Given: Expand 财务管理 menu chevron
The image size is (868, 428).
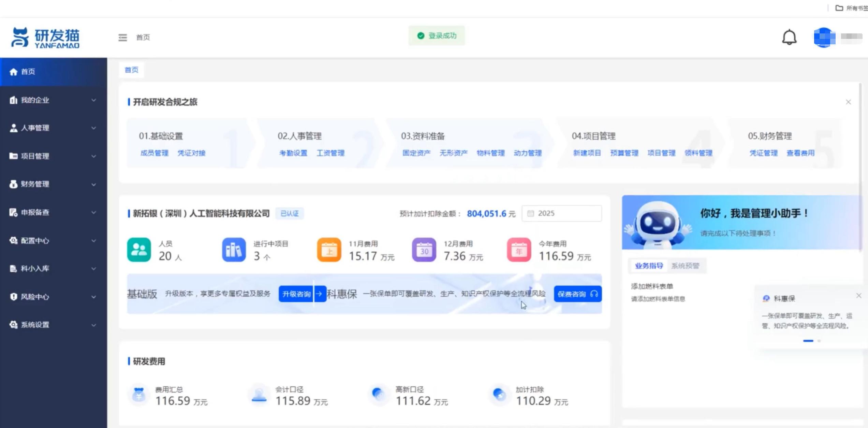Looking at the screenshot, I should pyautogui.click(x=93, y=185).
